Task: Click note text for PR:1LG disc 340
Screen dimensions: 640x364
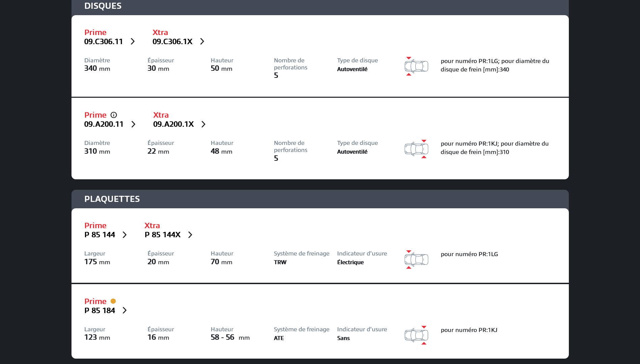Action: click(495, 65)
